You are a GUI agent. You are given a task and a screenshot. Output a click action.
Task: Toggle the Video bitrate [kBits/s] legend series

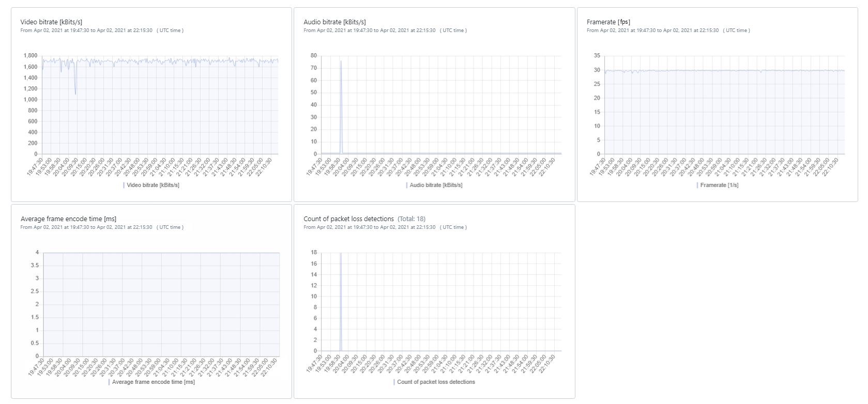point(151,185)
